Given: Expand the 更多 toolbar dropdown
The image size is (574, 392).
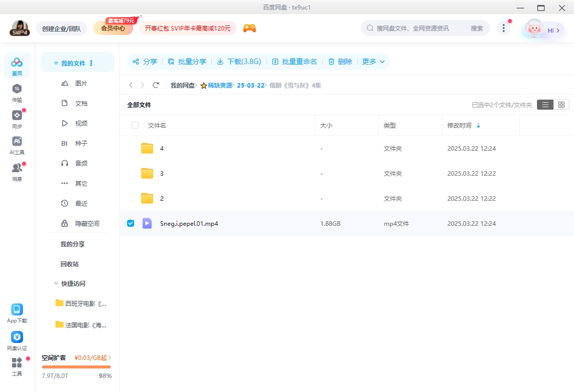Looking at the screenshot, I should tap(373, 61).
